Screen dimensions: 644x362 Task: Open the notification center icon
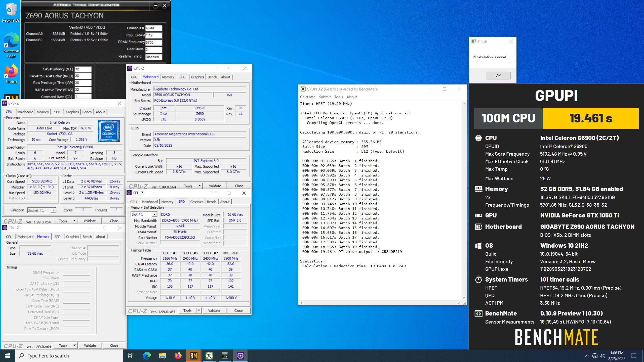click(634, 356)
